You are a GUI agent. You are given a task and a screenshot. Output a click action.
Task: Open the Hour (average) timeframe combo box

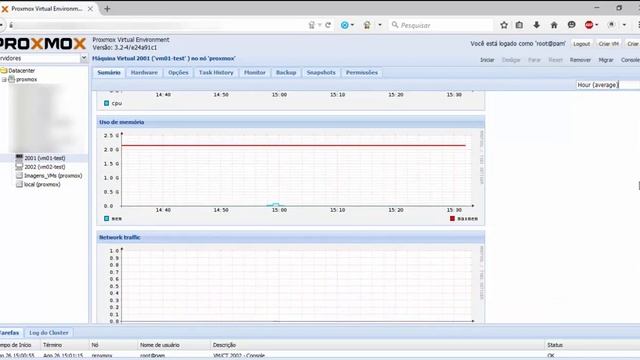(608, 85)
